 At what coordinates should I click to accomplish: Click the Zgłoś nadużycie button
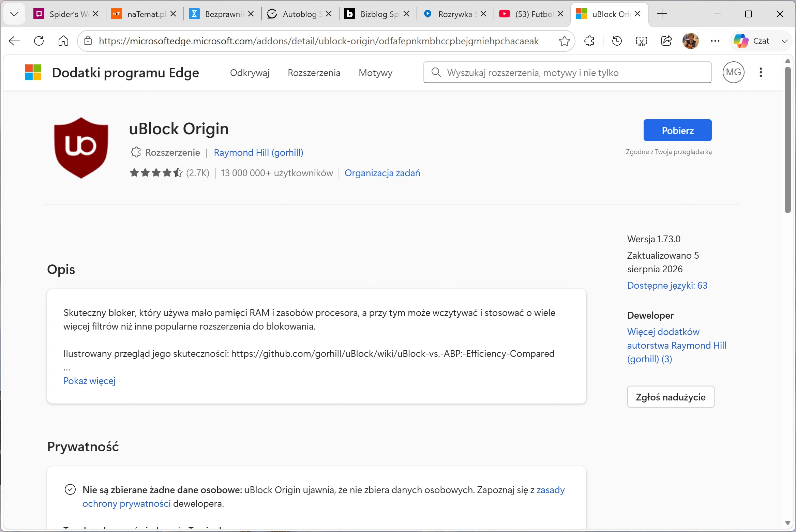click(x=671, y=397)
